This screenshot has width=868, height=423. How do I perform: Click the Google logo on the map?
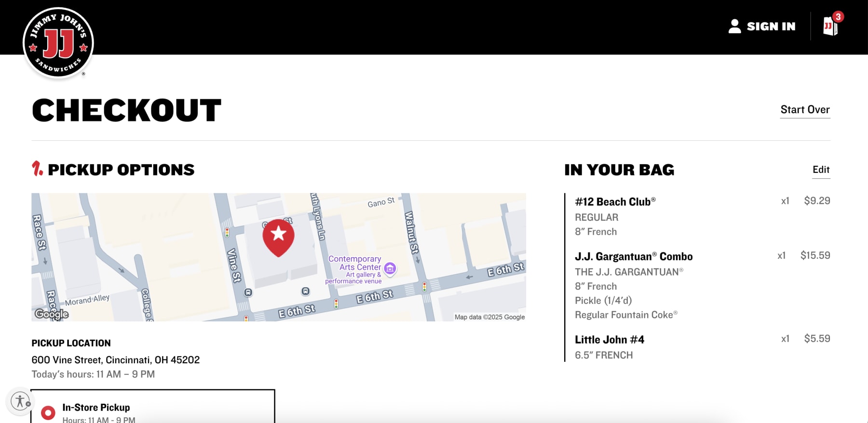click(52, 314)
